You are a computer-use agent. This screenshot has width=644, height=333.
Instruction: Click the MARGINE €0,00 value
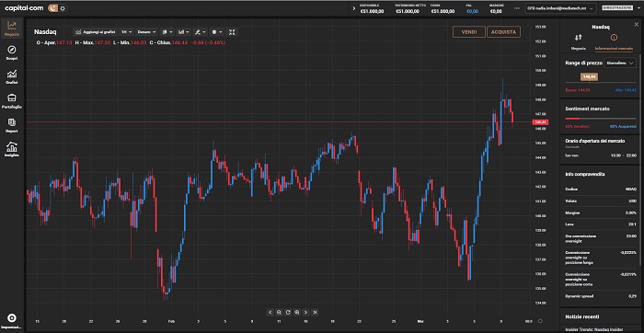click(496, 11)
